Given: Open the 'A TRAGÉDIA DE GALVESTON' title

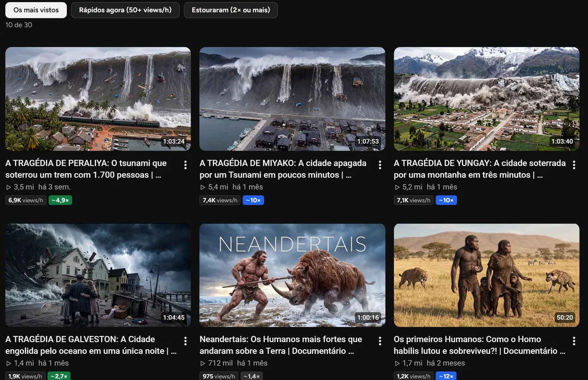Looking at the screenshot, I should [91, 345].
